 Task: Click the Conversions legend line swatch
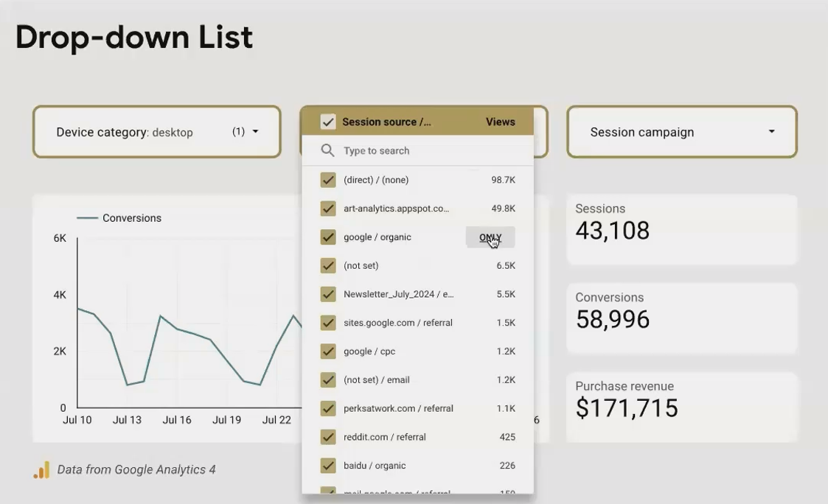pyautogui.click(x=87, y=218)
